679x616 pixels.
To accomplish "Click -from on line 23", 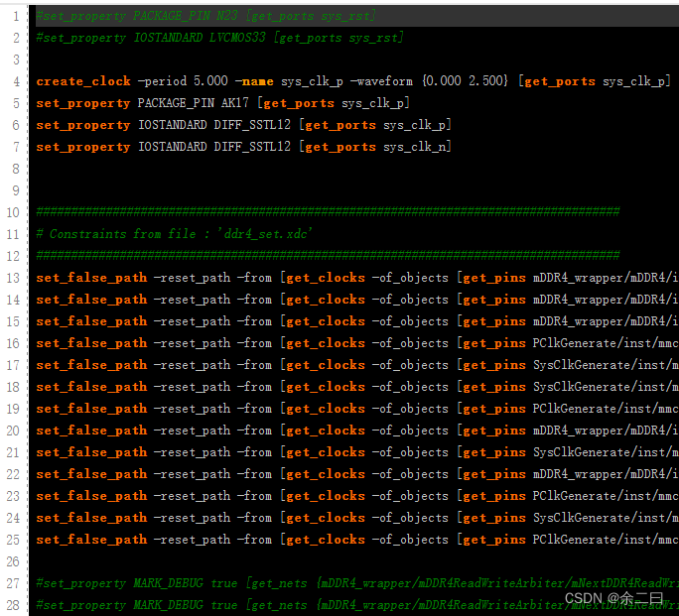I will pyautogui.click(x=254, y=496).
